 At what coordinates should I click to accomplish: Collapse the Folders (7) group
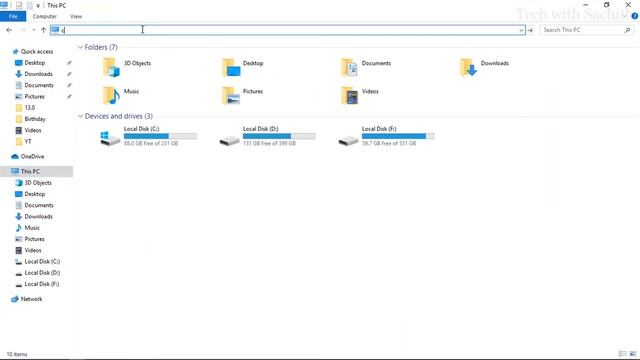point(80,47)
